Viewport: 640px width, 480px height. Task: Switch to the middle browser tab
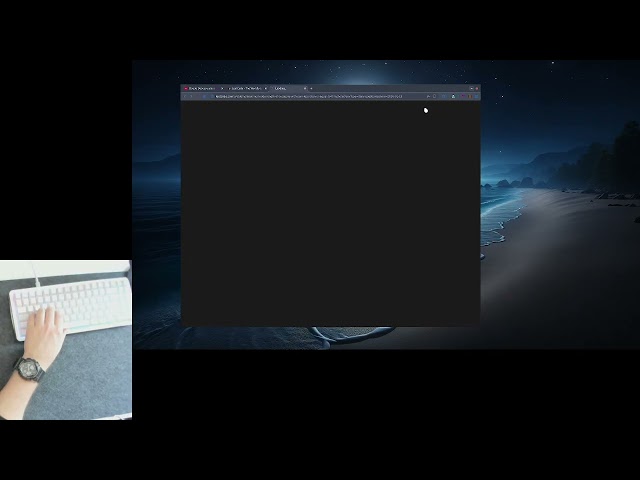click(x=245, y=88)
